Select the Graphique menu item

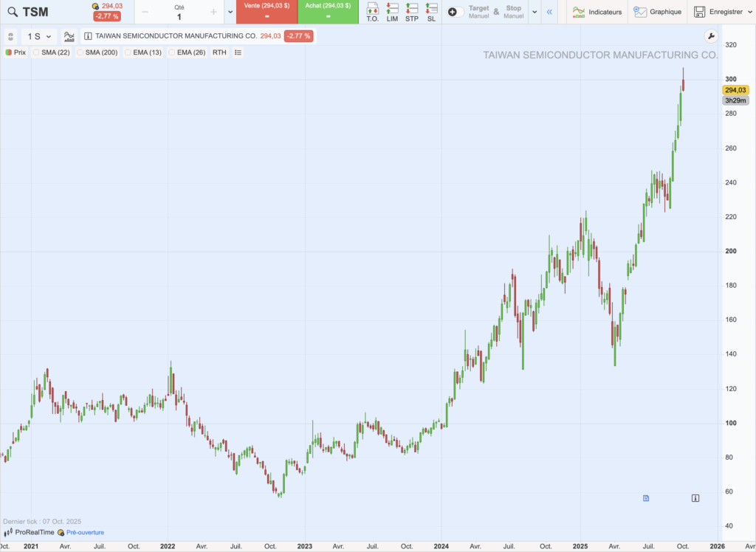pyautogui.click(x=658, y=12)
